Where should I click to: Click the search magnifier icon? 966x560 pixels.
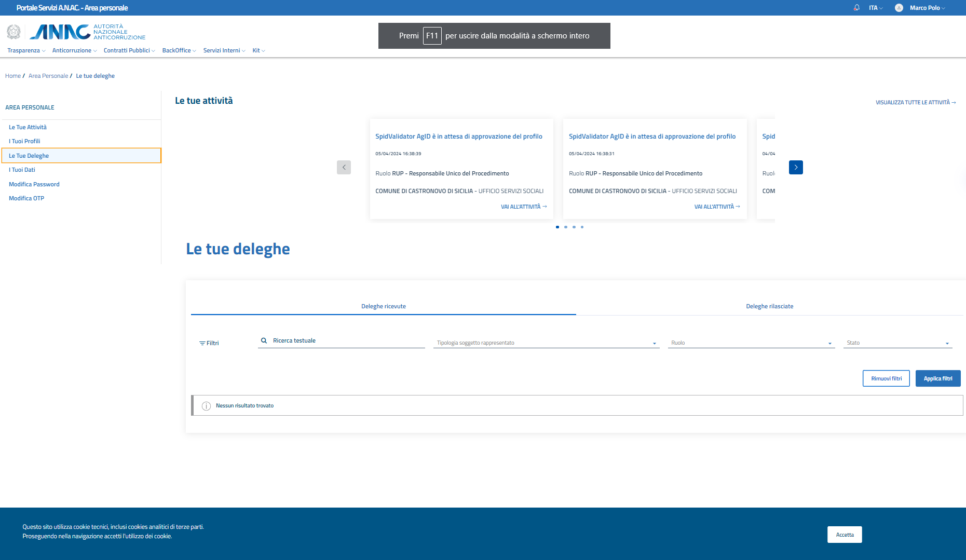pyautogui.click(x=264, y=340)
